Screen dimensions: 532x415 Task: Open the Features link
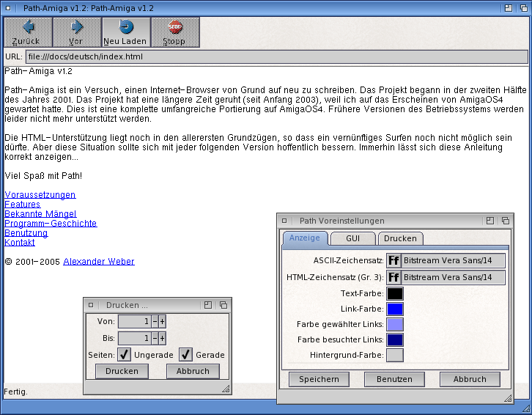[23, 205]
